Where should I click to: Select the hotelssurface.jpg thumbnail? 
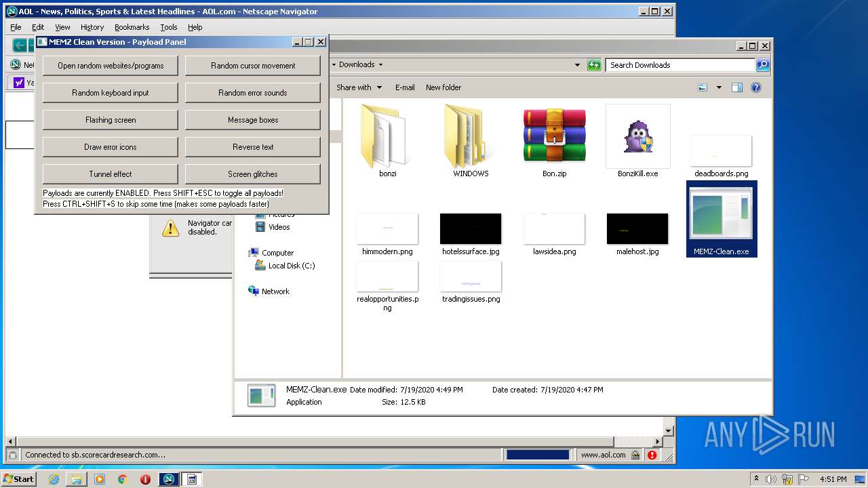(x=471, y=228)
